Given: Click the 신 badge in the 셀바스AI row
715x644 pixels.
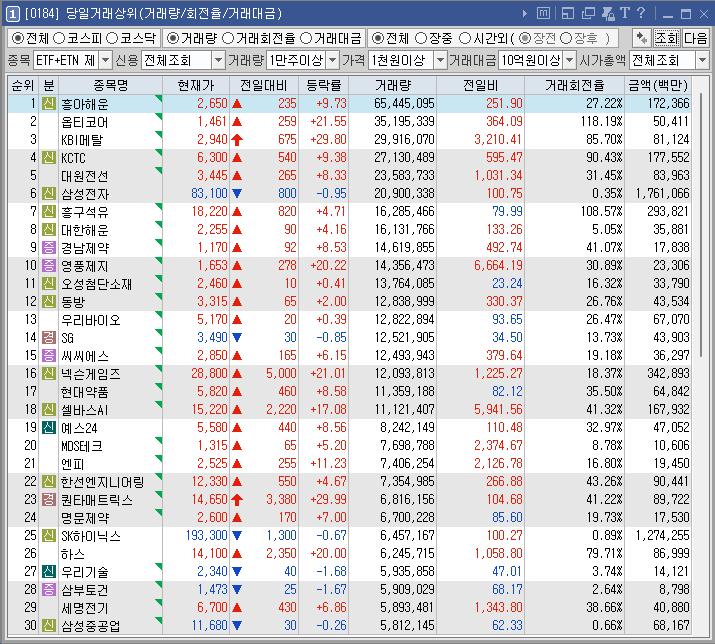Looking at the screenshot, I should coord(49,410).
